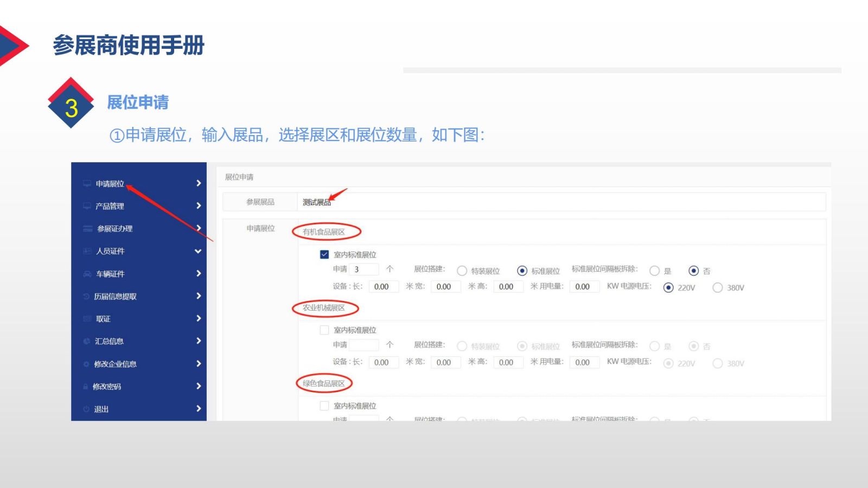Image resolution: width=868 pixels, height=488 pixels.
Task: Click the monitor icon beside 申请展位
Action: coord(87,184)
